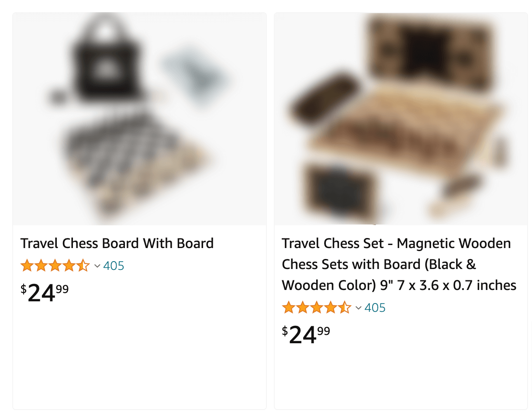Expand rating chevron under Travel Chess Board With Board
Screen dimensions: 532x414
click(x=97, y=266)
